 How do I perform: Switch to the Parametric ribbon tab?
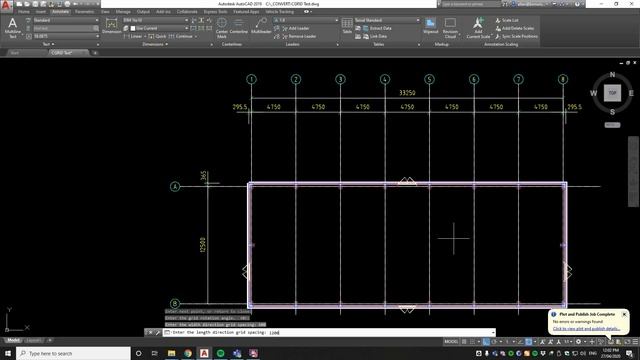tap(84, 12)
